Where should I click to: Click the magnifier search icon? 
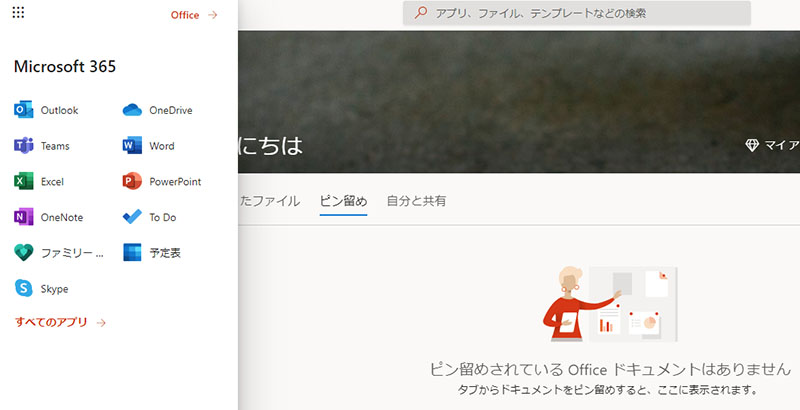[x=421, y=13]
